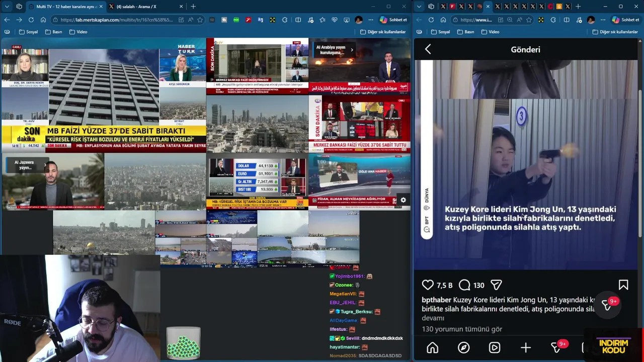Create new Instagram post plus icon

526,348
